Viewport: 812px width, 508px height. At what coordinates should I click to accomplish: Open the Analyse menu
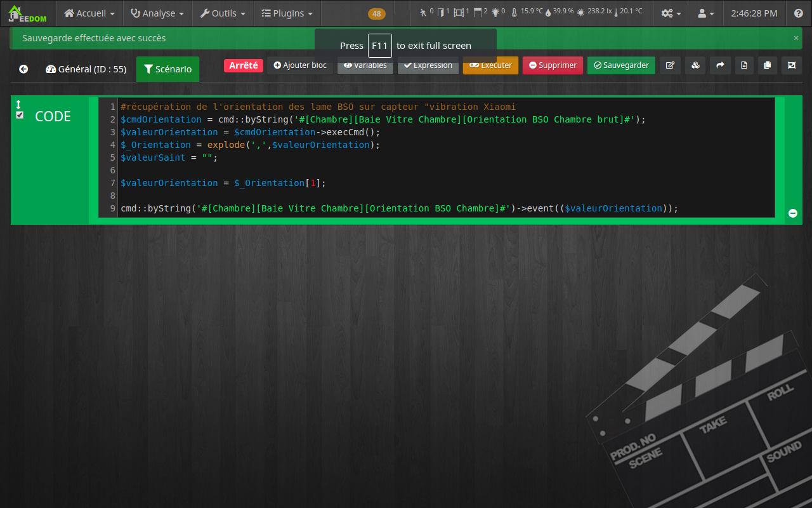click(157, 13)
